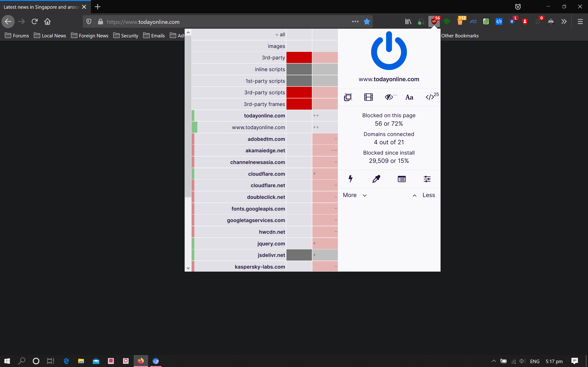Toggle the disable JavaScript code icon

pos(430,97)
